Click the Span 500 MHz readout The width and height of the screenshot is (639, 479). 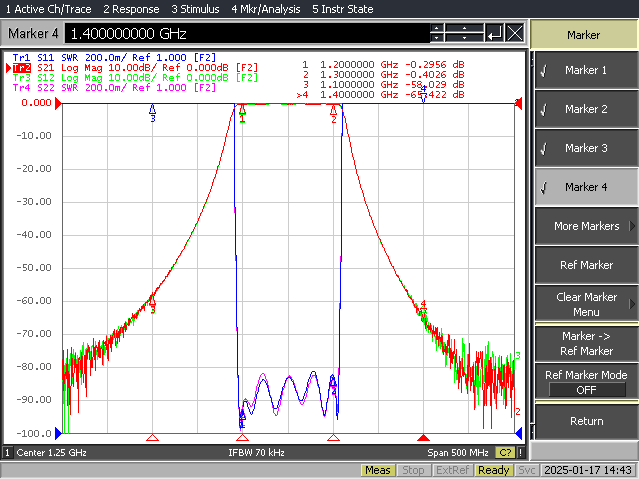458,453
